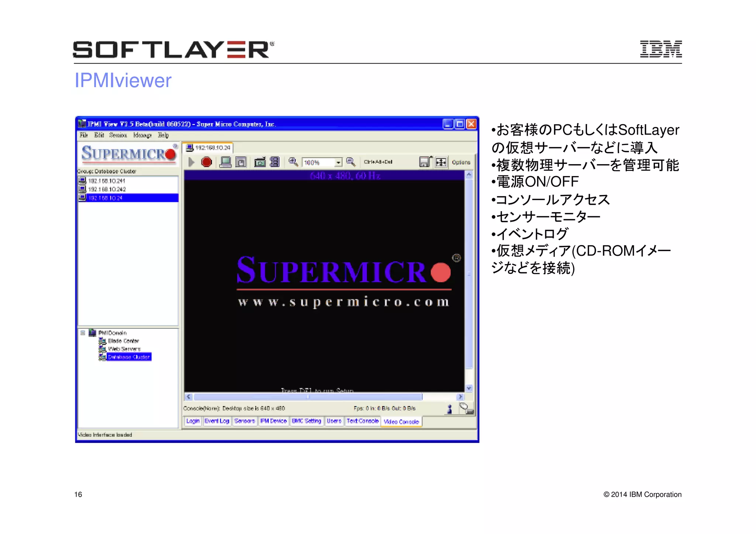Viewport: 756px width, 534px height.
Task: Click the computer icon beside 192.168.10.242
Action: coord(82,189)
